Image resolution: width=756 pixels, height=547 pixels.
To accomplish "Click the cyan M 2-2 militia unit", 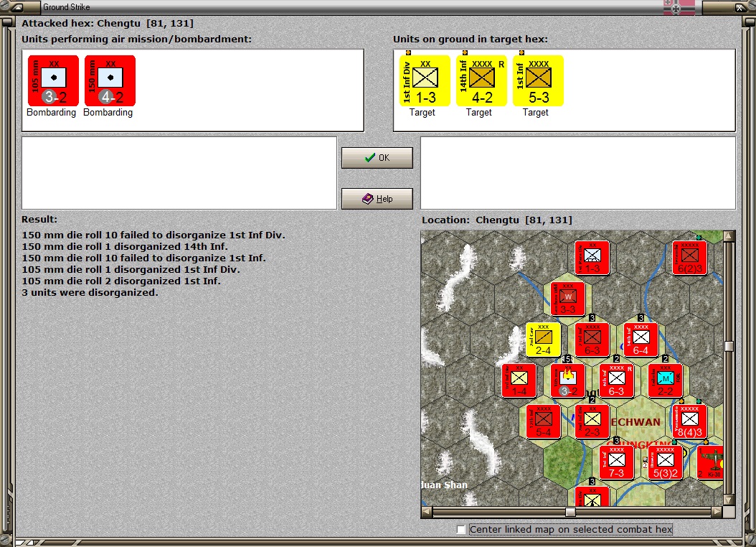I will pyautogui.click(x=665, y=380).
